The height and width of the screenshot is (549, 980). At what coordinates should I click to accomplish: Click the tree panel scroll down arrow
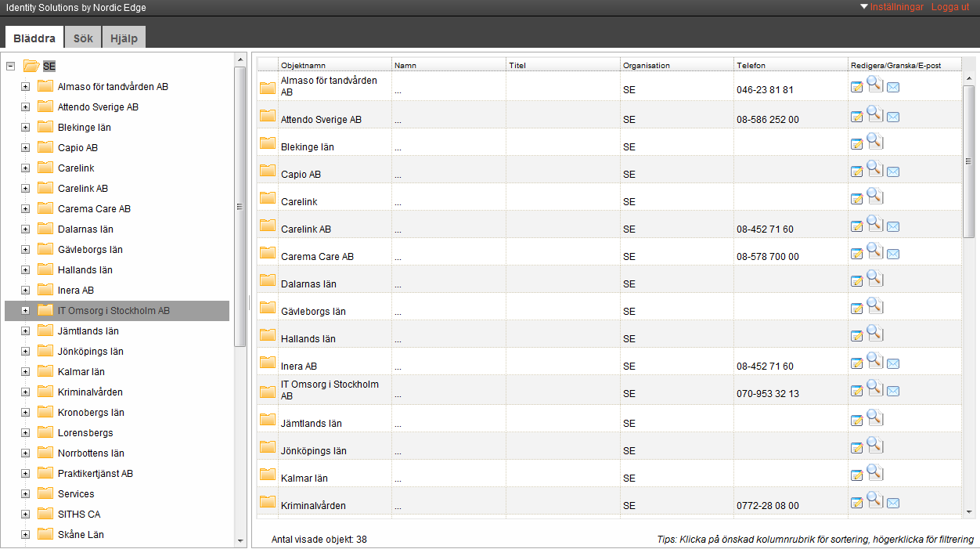point(240,540)
